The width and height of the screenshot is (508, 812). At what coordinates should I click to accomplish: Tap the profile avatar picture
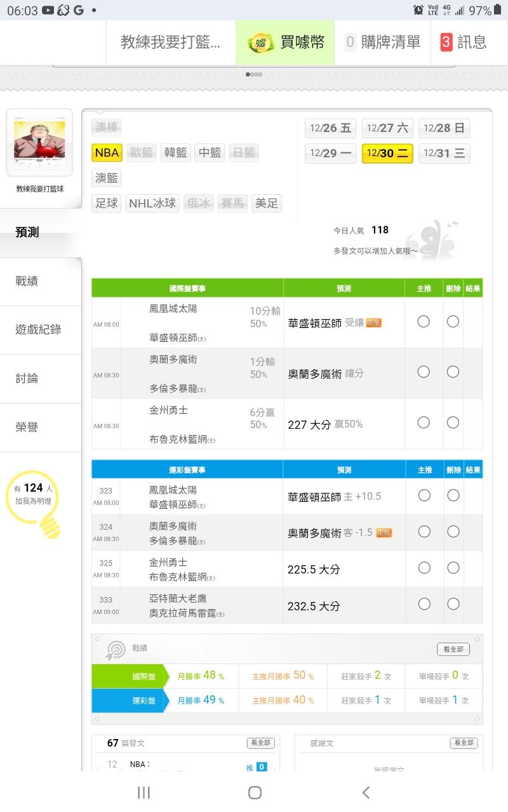39,140
